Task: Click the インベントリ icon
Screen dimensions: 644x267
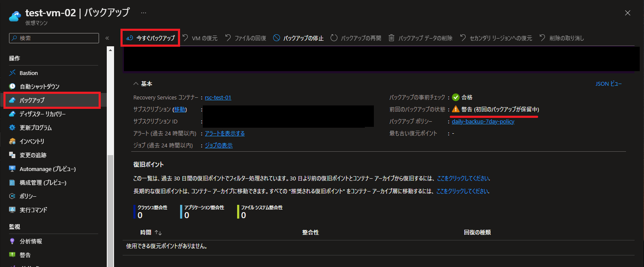Action: [x=12, y=141]
